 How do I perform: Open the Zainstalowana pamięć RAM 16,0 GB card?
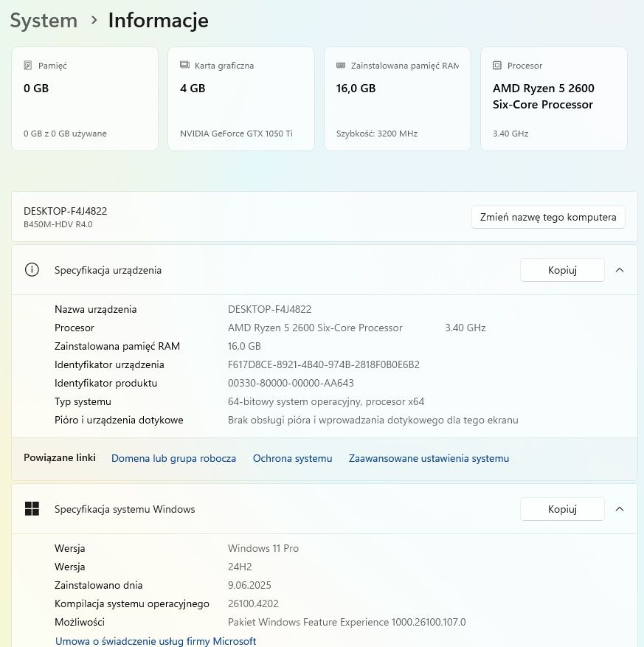398,99
